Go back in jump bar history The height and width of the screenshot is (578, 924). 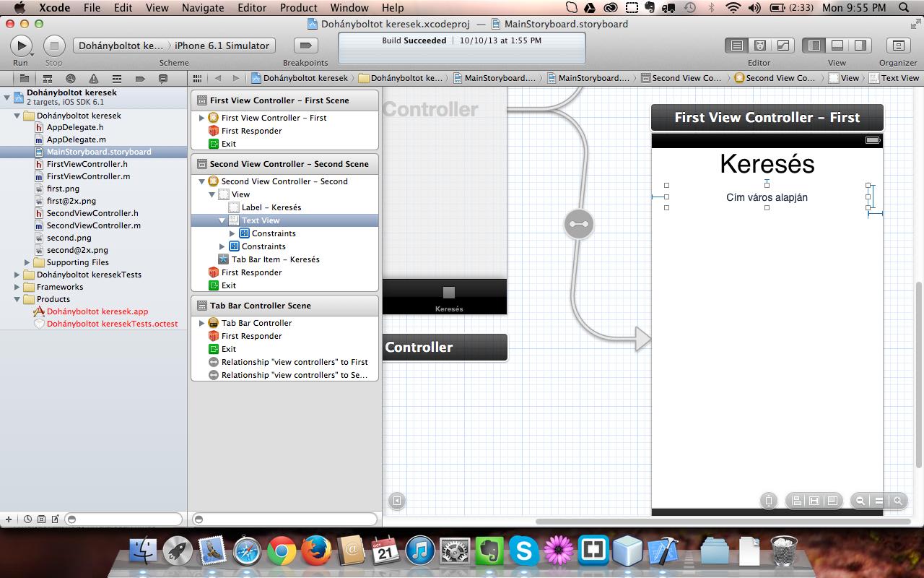[x=218, y=78]
